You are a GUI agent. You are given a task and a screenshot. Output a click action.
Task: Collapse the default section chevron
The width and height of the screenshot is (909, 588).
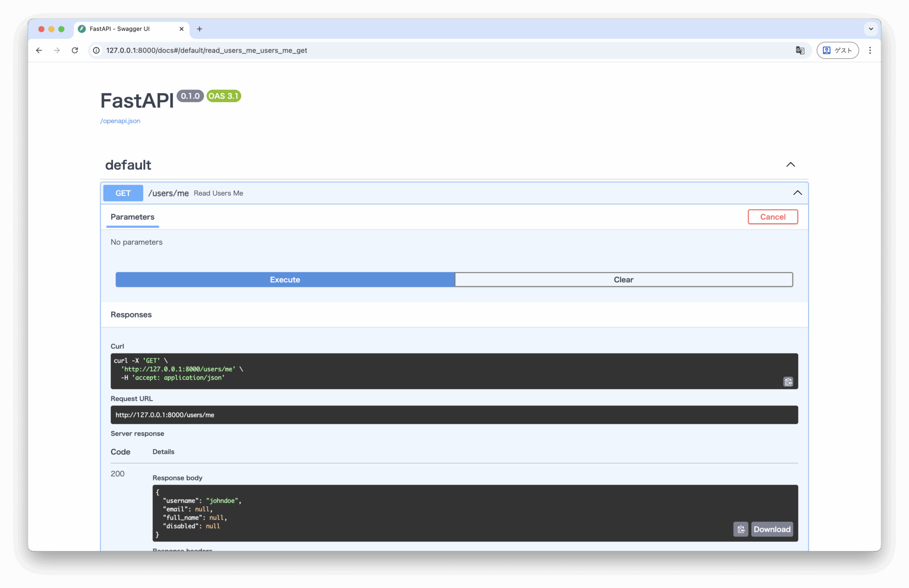click(x=790, y=165)
